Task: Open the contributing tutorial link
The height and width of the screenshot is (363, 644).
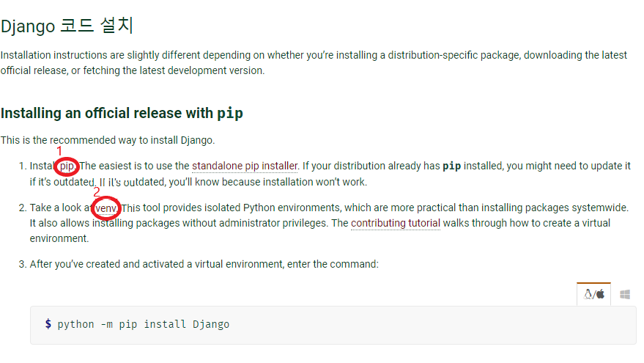Action: pyautogui.click(x=396, y=223)
